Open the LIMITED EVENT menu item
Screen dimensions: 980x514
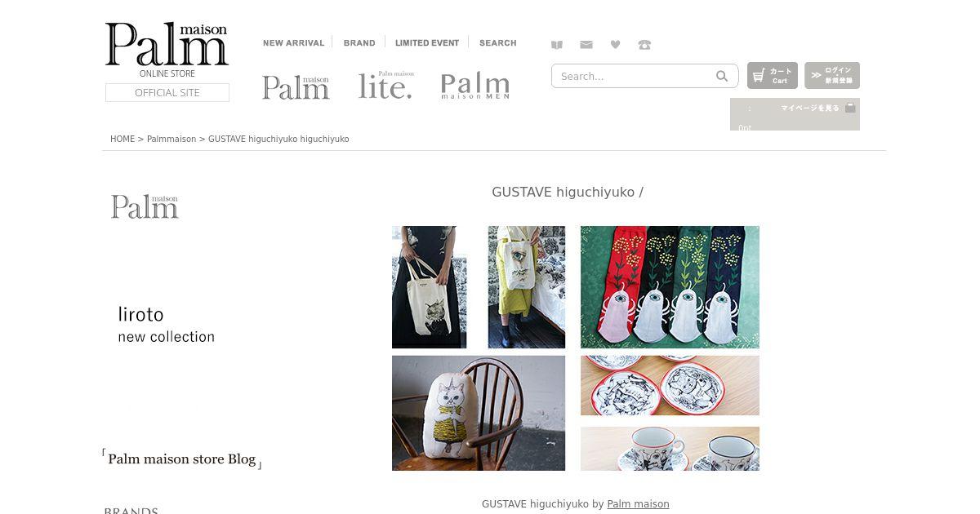click(427, 43)
